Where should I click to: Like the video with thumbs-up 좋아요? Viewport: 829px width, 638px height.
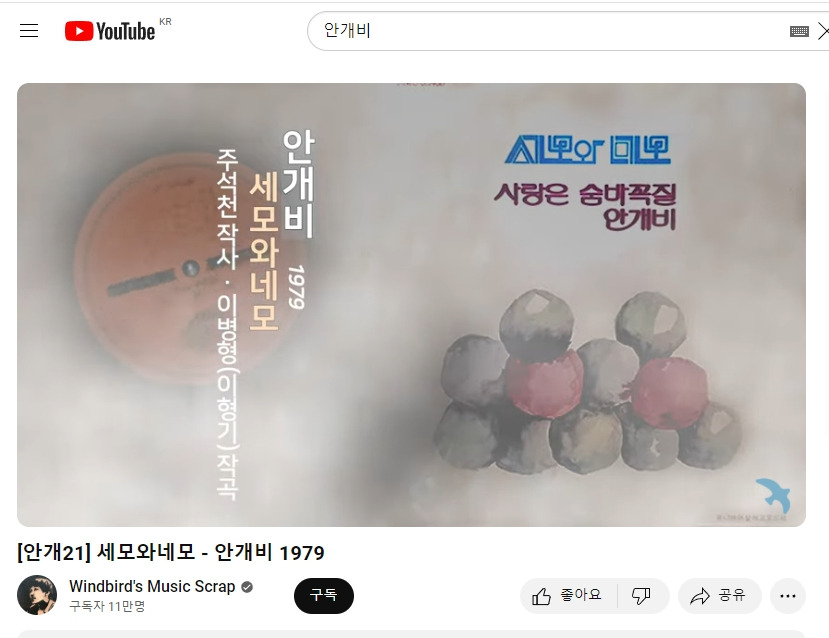pos(568,596)
